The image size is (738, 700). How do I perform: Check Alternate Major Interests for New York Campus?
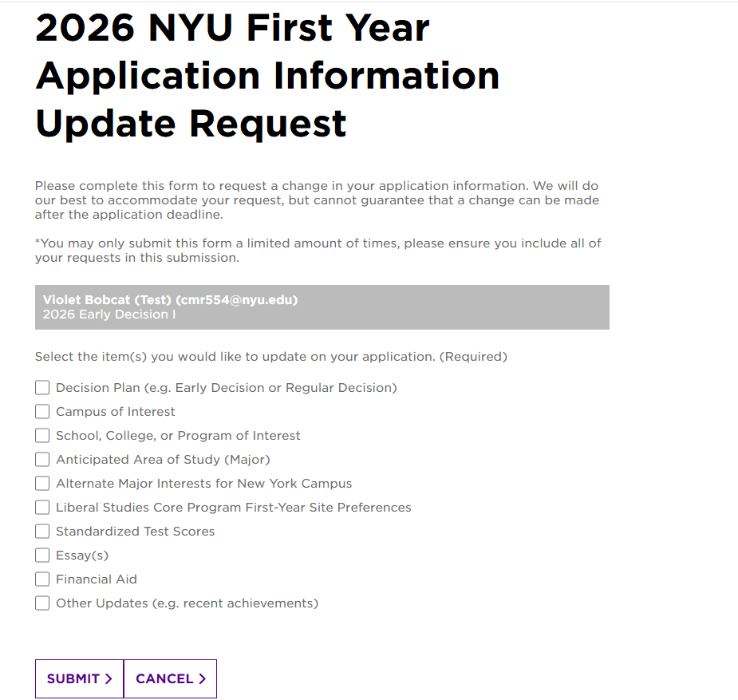pyautogui.click(x=42, y=484)
